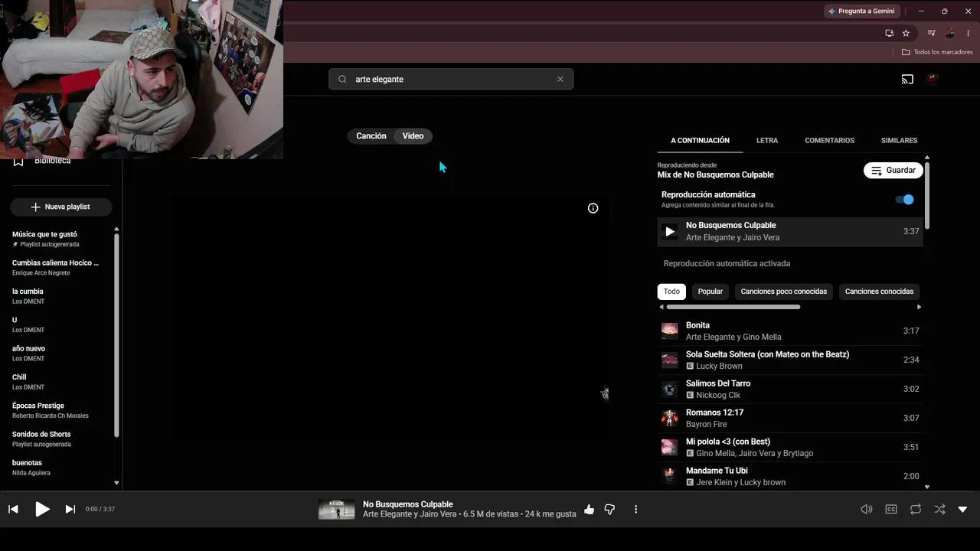Viewport: 980px width, 551px height.
Task: Clear the search box with the X
Action: pos(560,79)
